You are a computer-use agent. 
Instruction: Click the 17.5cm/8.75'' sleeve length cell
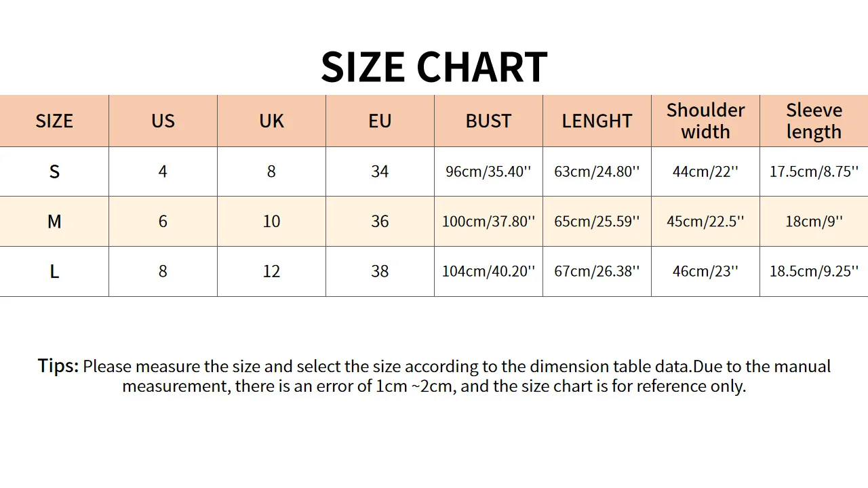coord(814,171)
